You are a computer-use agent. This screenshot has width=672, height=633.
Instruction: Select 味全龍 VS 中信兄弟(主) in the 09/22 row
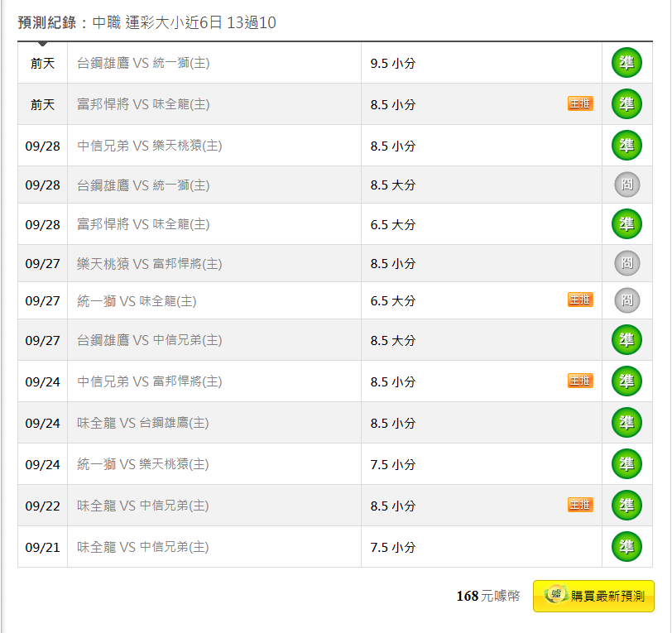(x=142, y=506)
